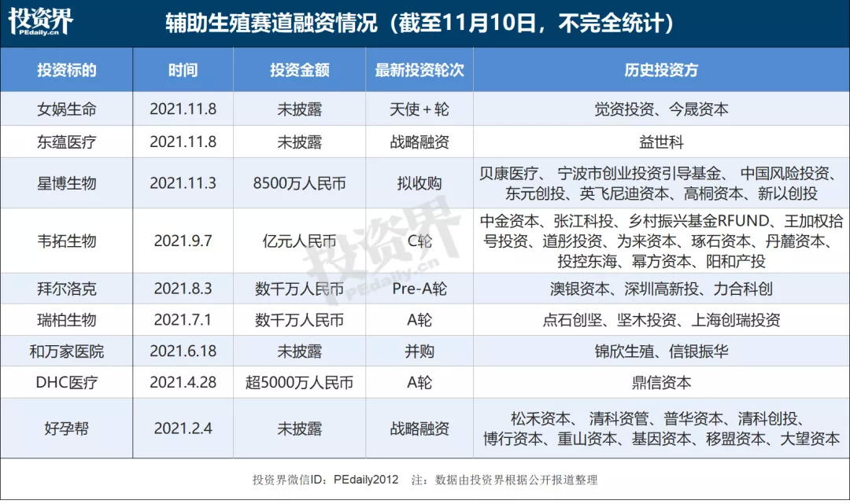Click the date 2021.2.4
The height and width of the screenshot is (504, 850).
(183, 429)
